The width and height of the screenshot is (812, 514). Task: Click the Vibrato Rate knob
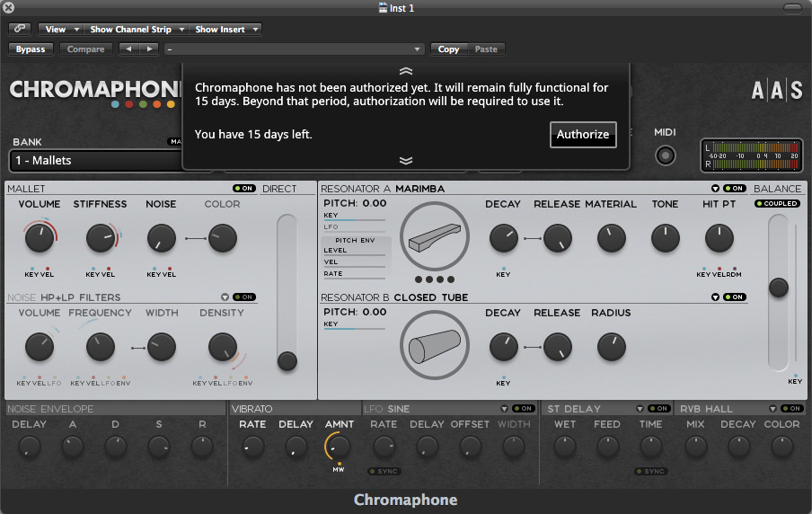pos(252,448)
